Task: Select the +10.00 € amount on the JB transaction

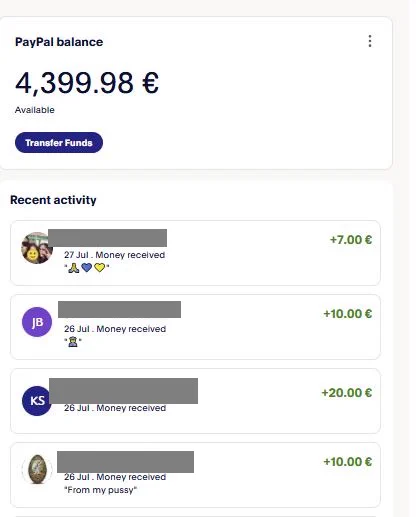Action: pos(348,314)
